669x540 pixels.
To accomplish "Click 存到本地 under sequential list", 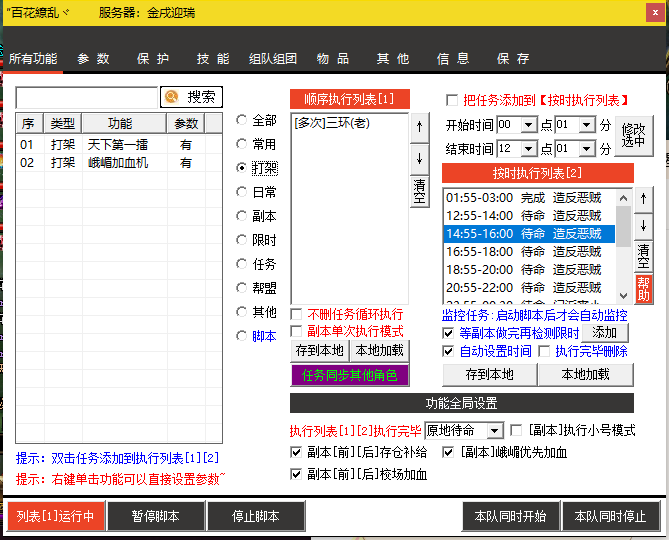I will [320, 351].
